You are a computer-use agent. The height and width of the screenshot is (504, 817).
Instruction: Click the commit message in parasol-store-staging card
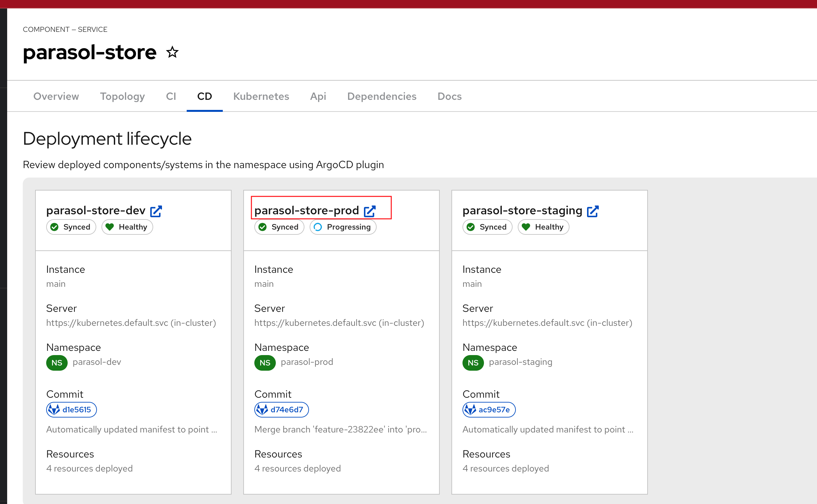tap(548, 430)
